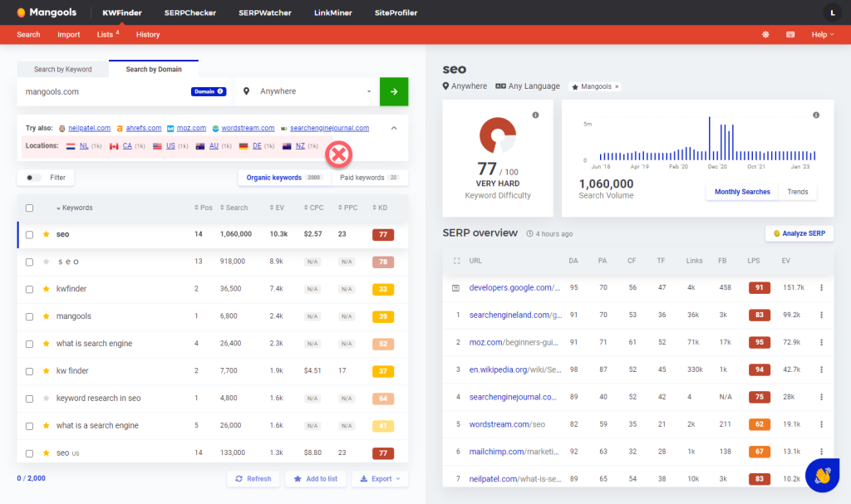Image resolution: width=851 pixels, height=504 pixels.
Task: Collapse the Try also suggestions panel
Action: pyautogui.click(x=394, y=128)
